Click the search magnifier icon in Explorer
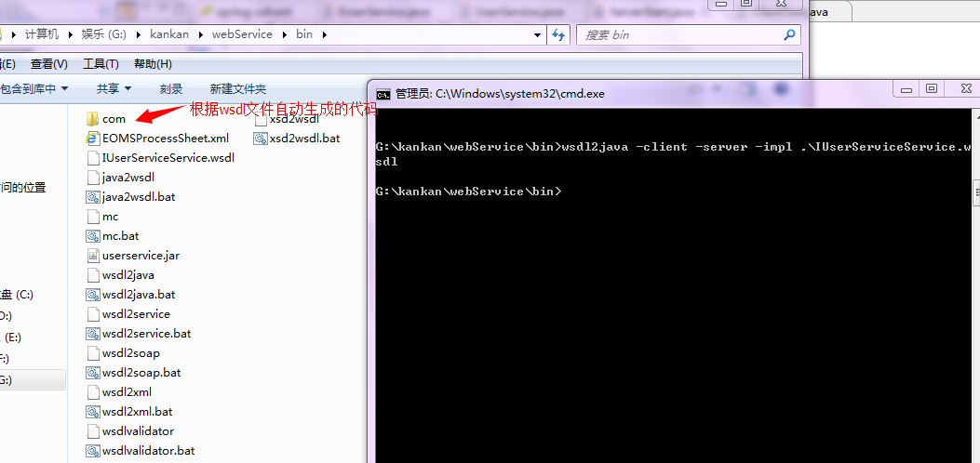 [790, 34]
